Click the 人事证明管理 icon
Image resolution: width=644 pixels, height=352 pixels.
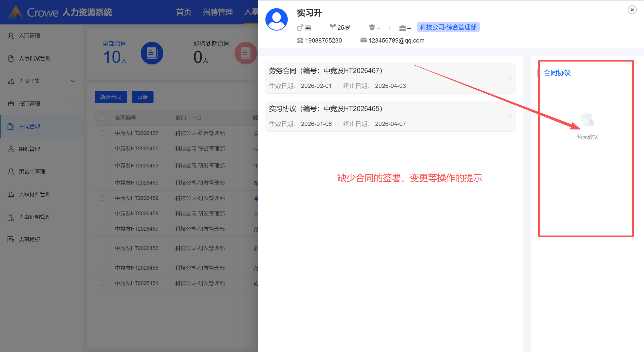pyautogui.click(x=11, y=217)
